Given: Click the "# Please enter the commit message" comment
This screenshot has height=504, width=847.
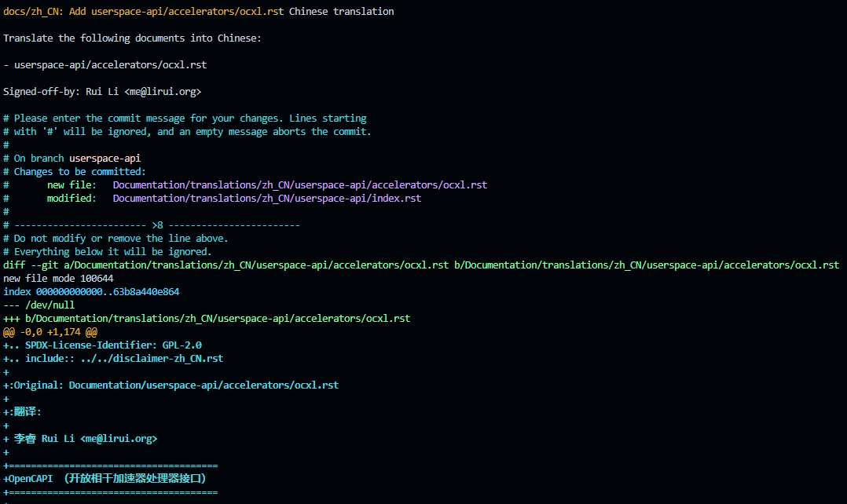Looking at the screenshot, I should 185,119.
